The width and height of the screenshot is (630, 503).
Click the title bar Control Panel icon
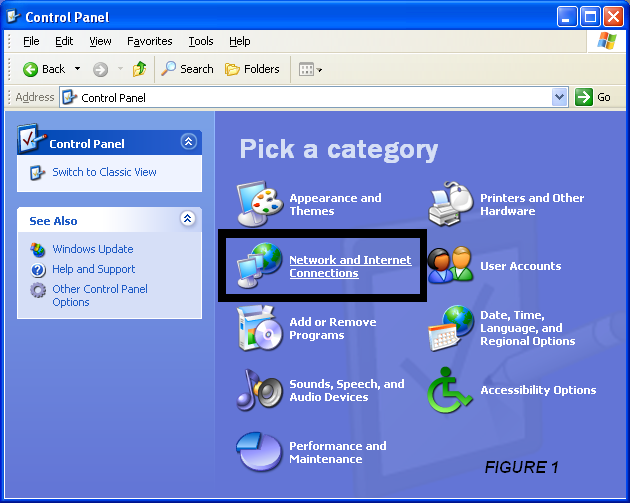(14, 16)
